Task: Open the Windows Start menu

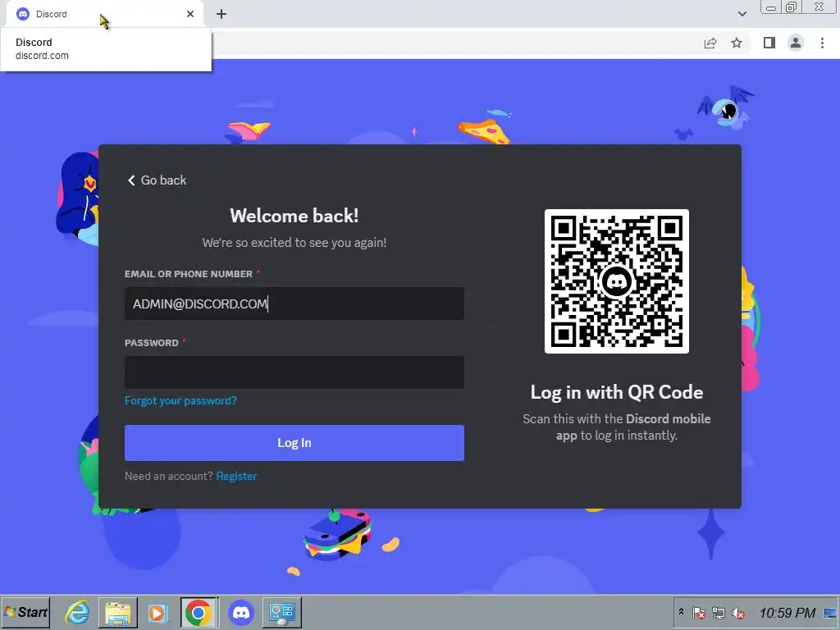Action: (25, 612)
